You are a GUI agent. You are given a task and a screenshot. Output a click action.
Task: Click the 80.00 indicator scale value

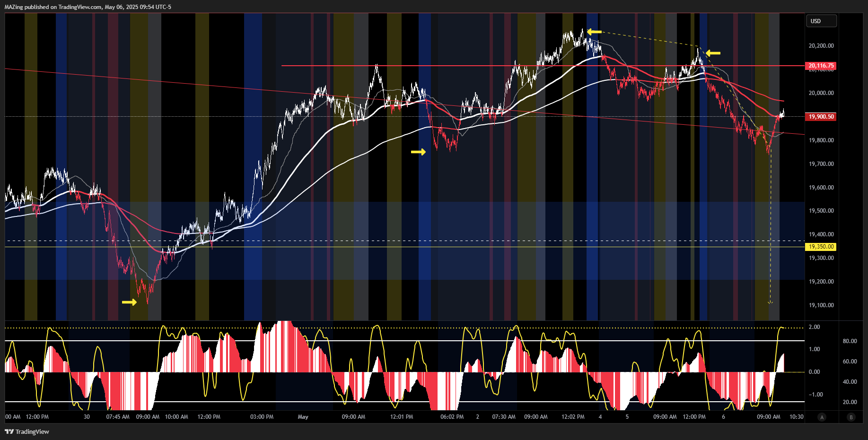pyautogui.click(x=850, y=341)
